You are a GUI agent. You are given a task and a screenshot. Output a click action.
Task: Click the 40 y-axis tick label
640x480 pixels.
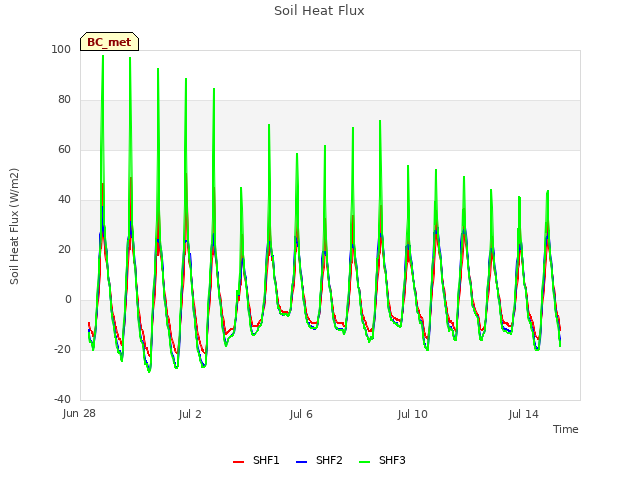pyautogui.click(x=64, y=200)
